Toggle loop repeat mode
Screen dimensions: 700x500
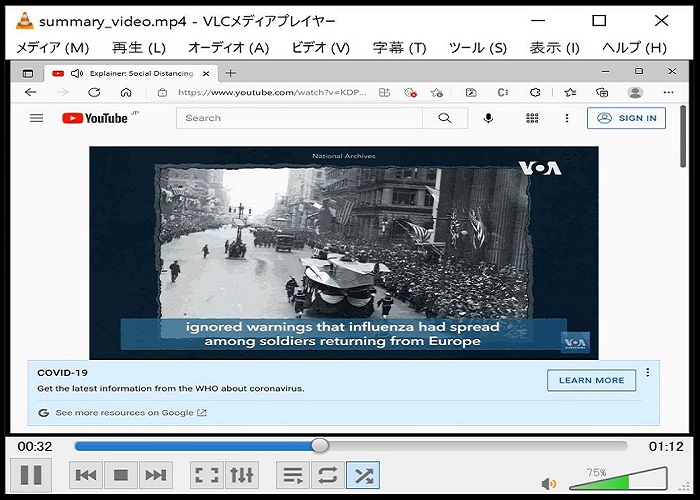[x=328, y=475]
